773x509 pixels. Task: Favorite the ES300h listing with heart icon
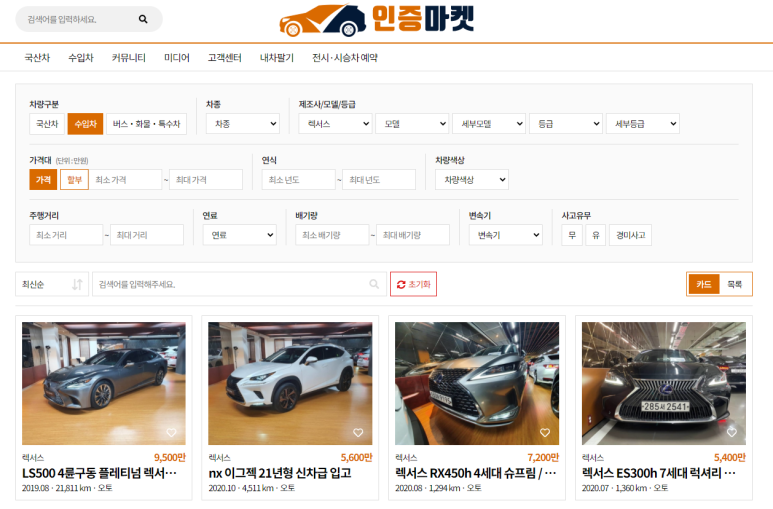point(732,433)
